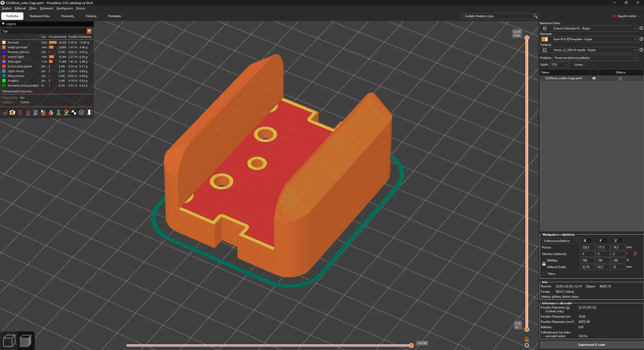Check the Palce inches checkbox

545,274
